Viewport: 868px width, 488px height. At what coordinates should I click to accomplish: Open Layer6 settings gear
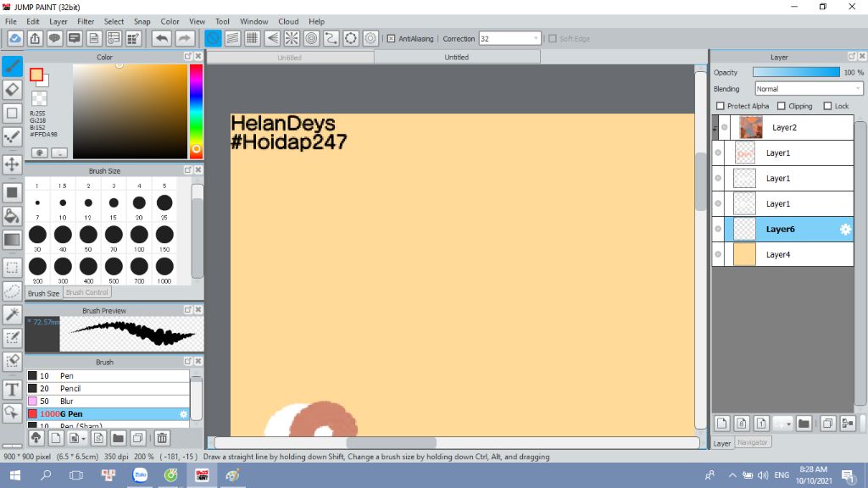[x=845, y=229]
